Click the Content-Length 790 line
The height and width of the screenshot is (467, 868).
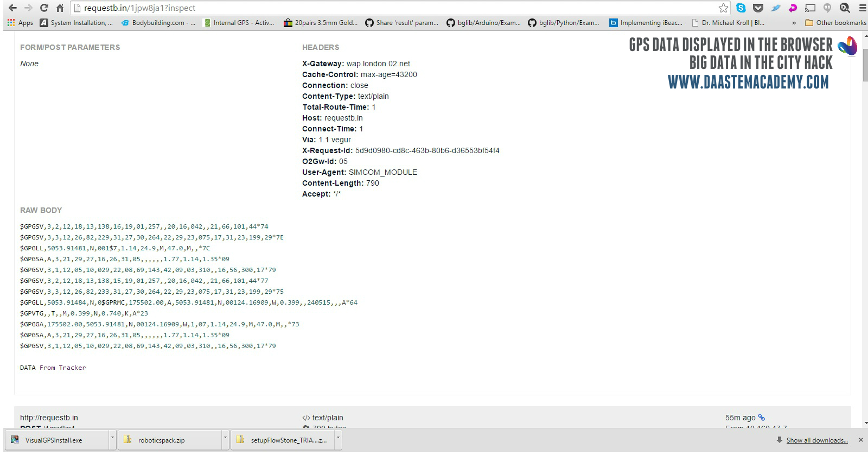(341, 183)
